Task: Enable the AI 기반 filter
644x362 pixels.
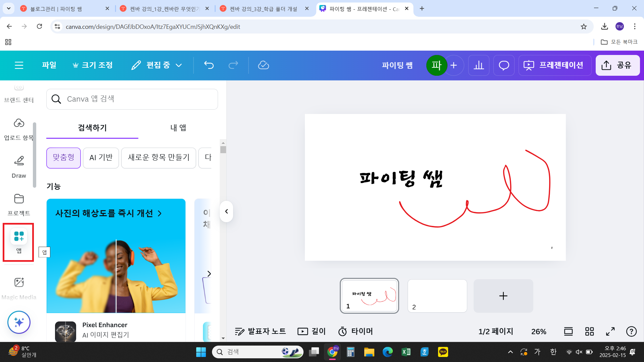Action: [x=101, y=158]
